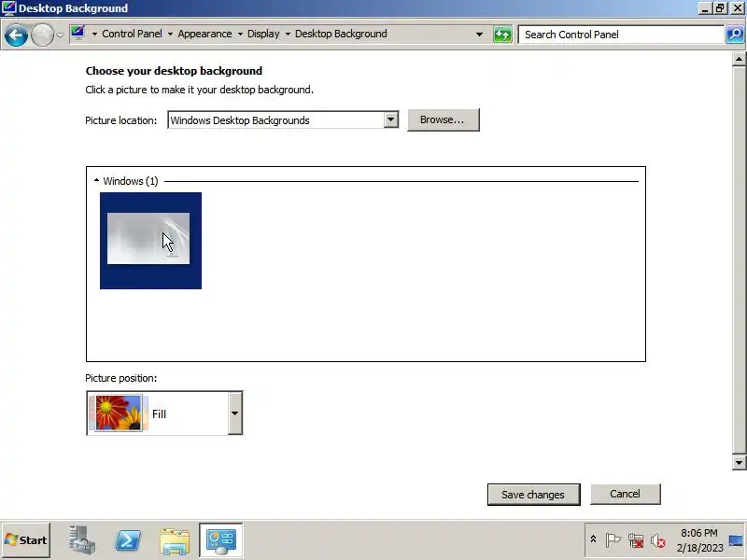Click scrollbar down arrow

coord(739,462)
